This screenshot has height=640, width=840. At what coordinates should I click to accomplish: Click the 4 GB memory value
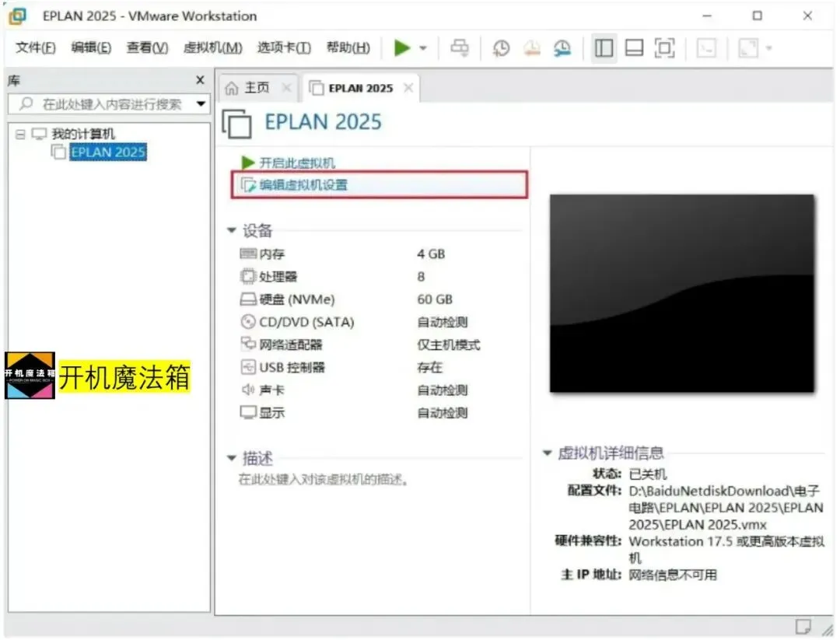(431, 254)
